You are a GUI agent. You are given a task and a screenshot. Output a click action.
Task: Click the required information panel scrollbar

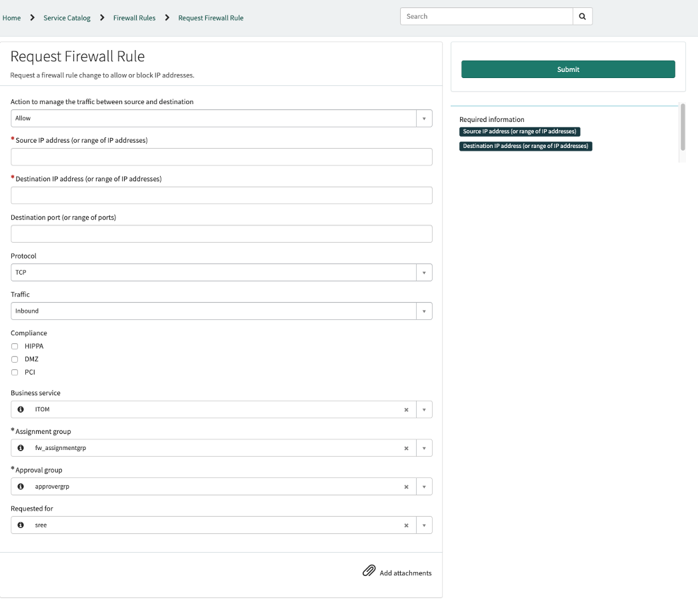point(683,127)
